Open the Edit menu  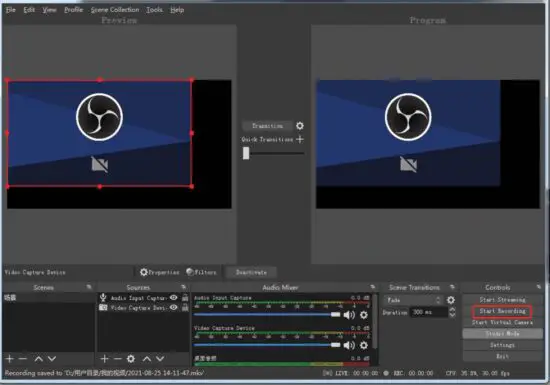point(29,10)
